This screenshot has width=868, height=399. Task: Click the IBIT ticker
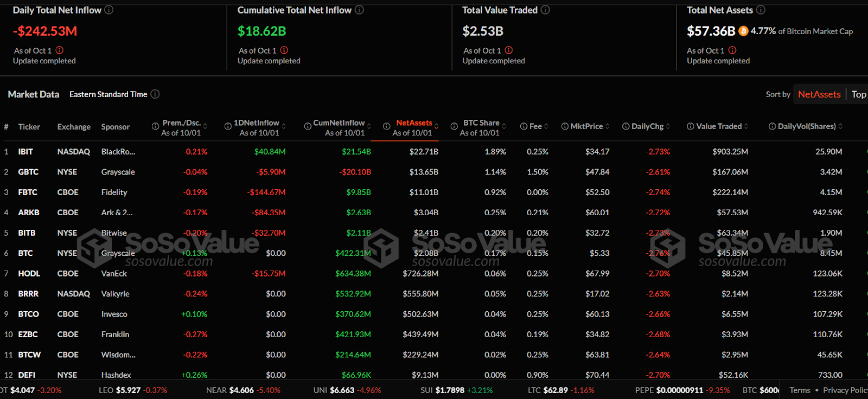25,152
